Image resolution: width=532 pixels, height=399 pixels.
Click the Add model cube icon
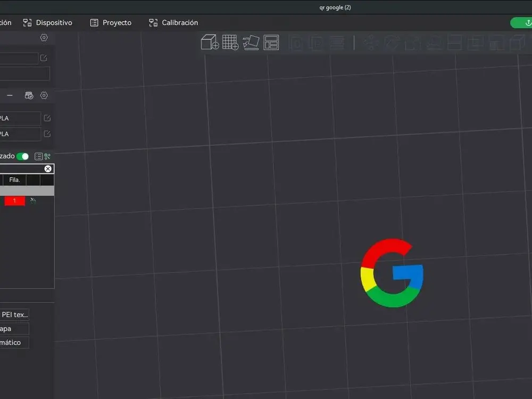pos(210,42)
